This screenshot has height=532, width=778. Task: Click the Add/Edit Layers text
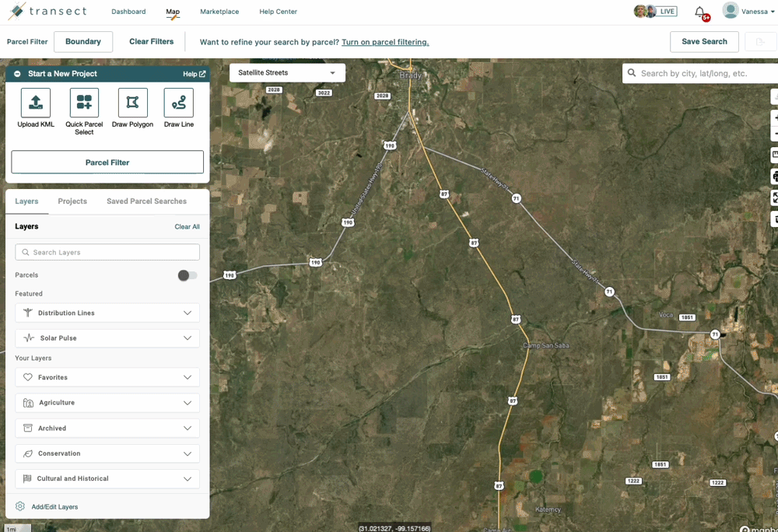(x=54, y=506)
